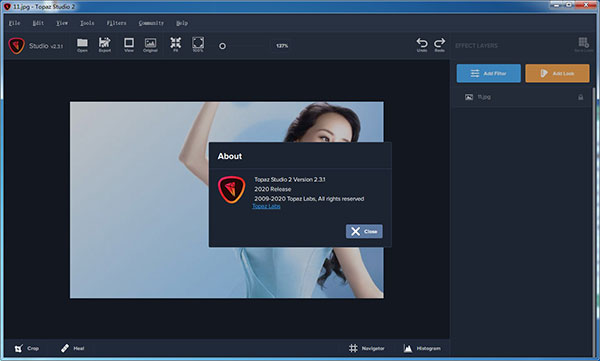Image resolution: width=600 pixels, height=361 pixels.
Task: Open the View menu
Action: click(62, 23)
